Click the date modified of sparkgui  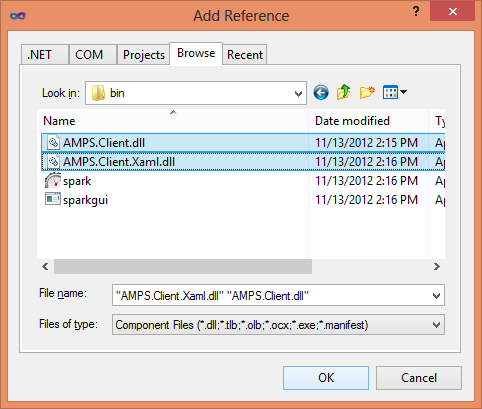click(366, 200)
